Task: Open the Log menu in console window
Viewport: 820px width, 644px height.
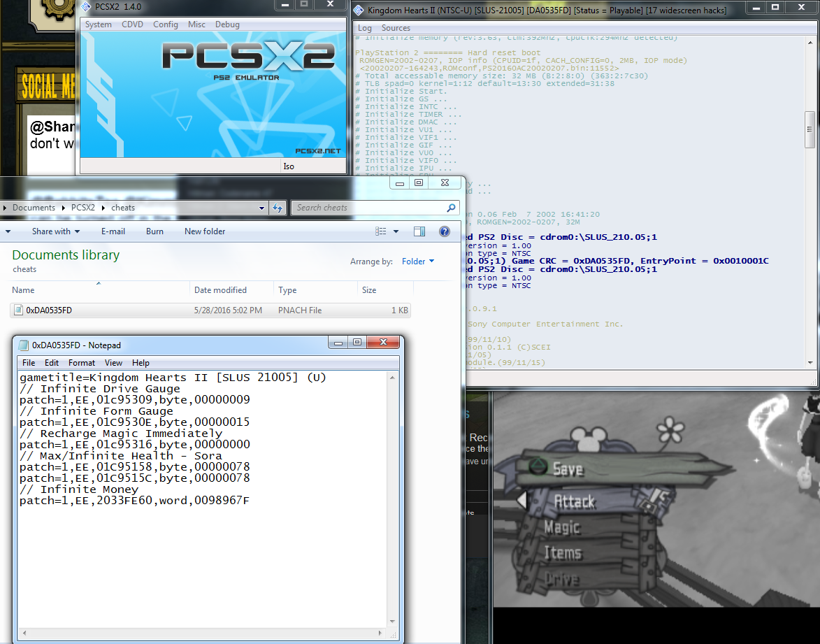Action: (x=365, y=28)
